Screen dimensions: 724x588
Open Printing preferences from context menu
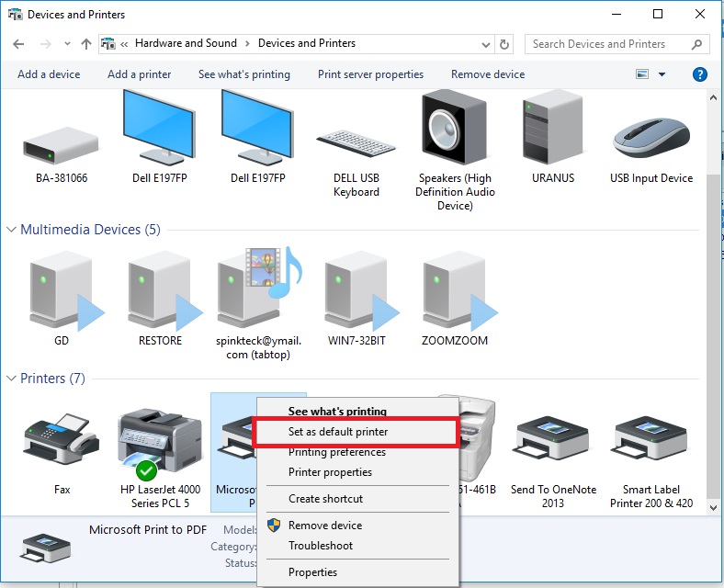337,452
